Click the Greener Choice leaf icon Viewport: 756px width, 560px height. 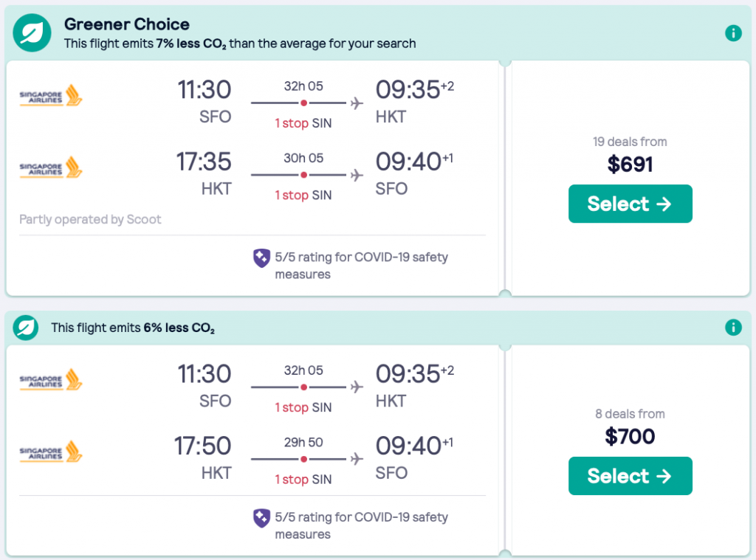pos(32,32)
